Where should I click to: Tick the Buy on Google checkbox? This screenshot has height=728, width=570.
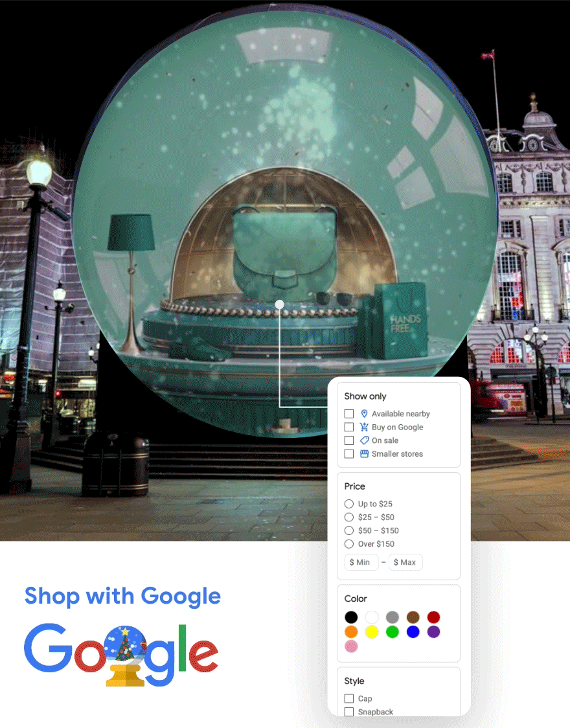[x=349, y=427]
